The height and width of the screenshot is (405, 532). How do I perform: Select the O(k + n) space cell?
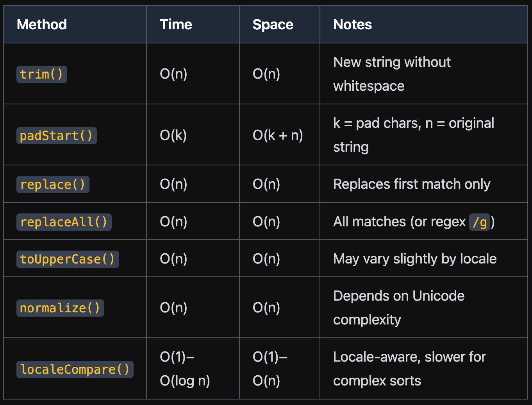pyautogui.click(x=278, y=135)
